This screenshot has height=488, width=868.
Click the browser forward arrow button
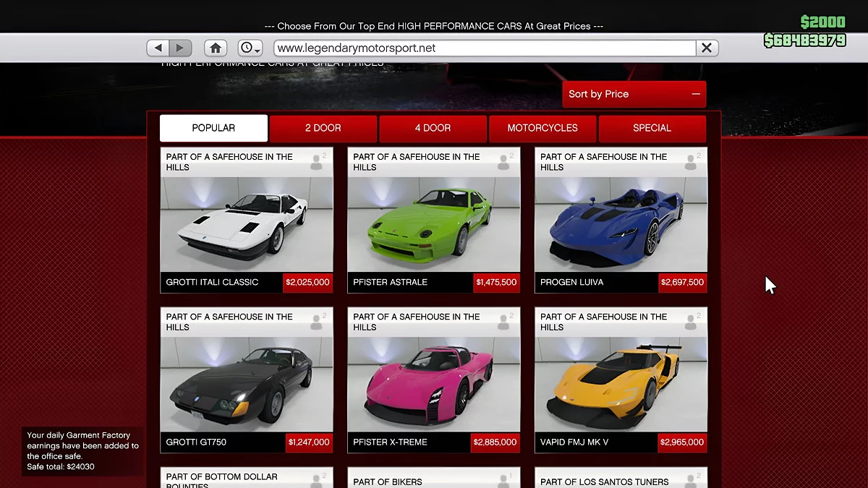pyautogui.click(x=180, y=48)
